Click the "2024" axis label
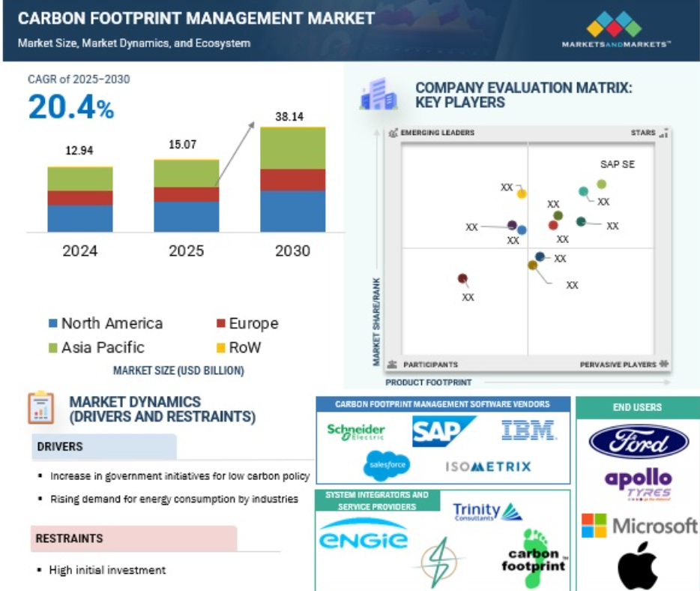 pos(80,251)
